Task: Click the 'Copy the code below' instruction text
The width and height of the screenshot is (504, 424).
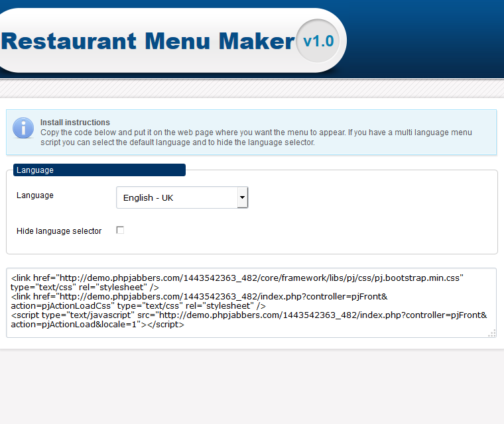Action: (x=256, y=137)
